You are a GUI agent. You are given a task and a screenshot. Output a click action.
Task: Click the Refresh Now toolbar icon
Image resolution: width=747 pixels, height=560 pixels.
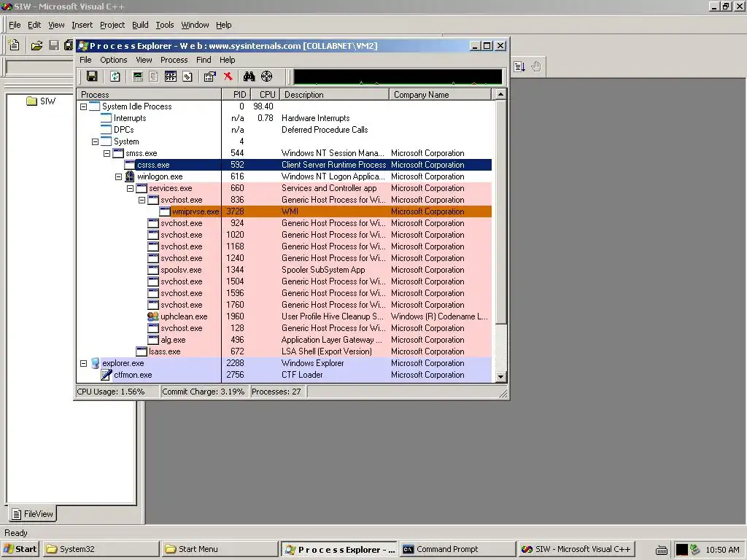point(115,76)
